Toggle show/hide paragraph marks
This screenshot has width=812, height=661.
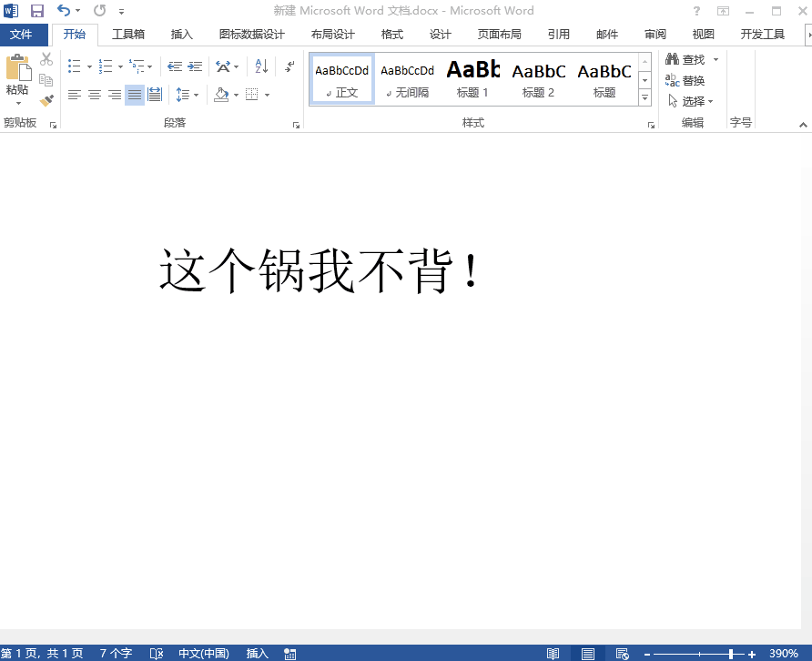click(289, 66)
